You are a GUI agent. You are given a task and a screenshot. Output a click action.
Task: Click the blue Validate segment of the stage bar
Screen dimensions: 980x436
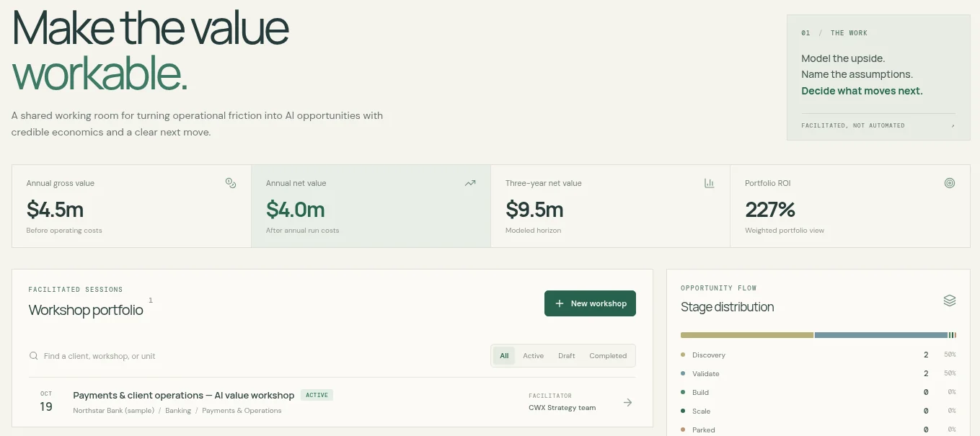(x=880, y=335)
